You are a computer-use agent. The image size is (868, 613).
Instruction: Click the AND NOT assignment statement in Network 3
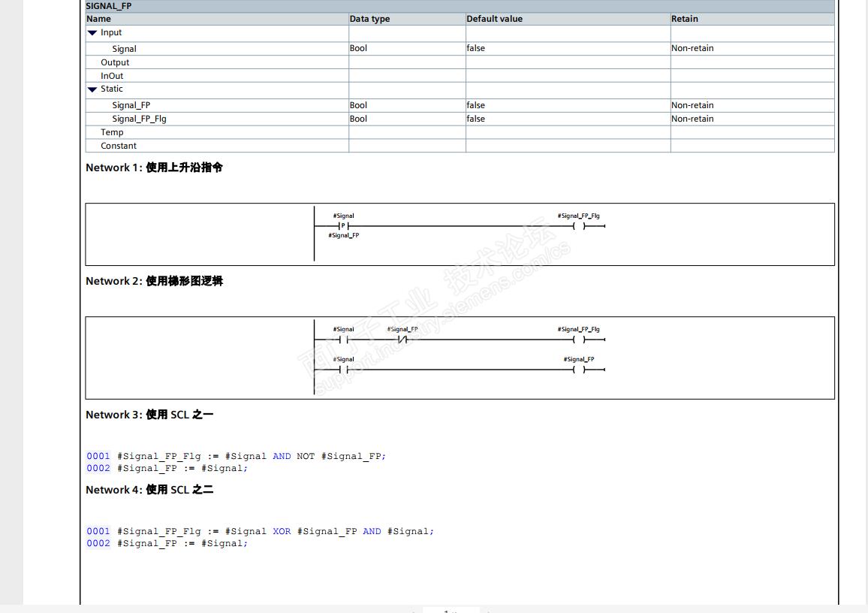point(252,456)
